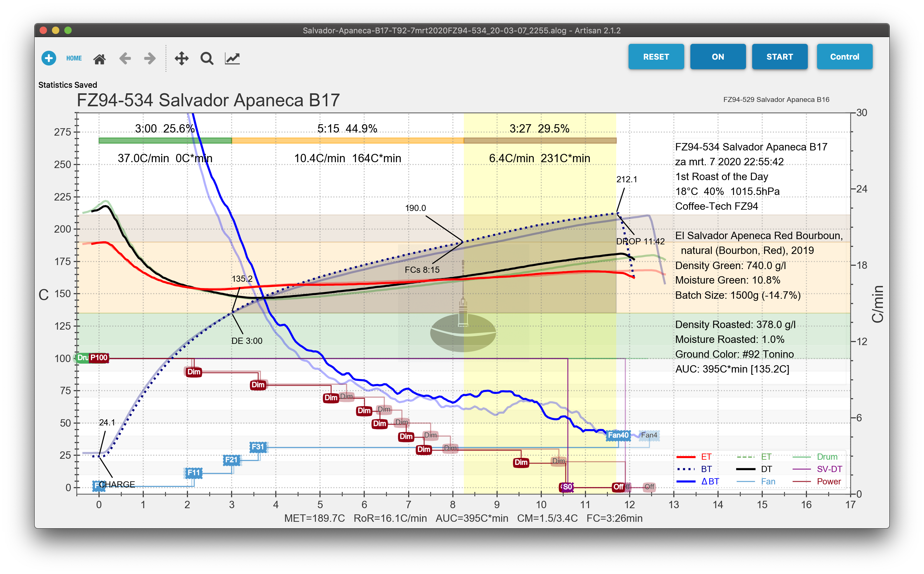Click the P100 power event marker
This screenshot has height=574, width=924.
coord(99,358)
